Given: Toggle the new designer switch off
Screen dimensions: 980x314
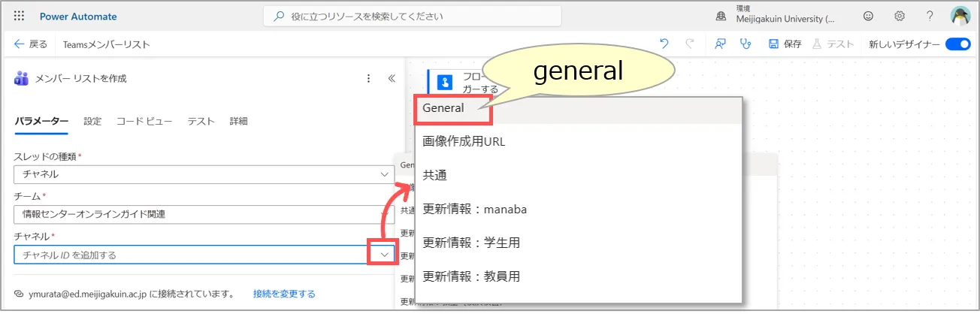Looking at the screenshot, I should click(957, 44).
